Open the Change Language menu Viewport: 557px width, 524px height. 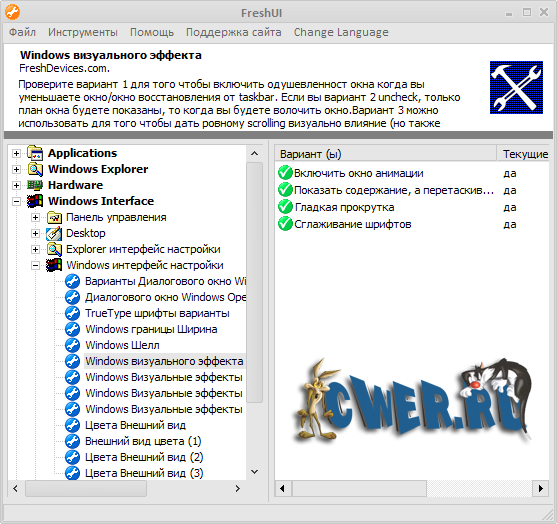pos(341,32)
